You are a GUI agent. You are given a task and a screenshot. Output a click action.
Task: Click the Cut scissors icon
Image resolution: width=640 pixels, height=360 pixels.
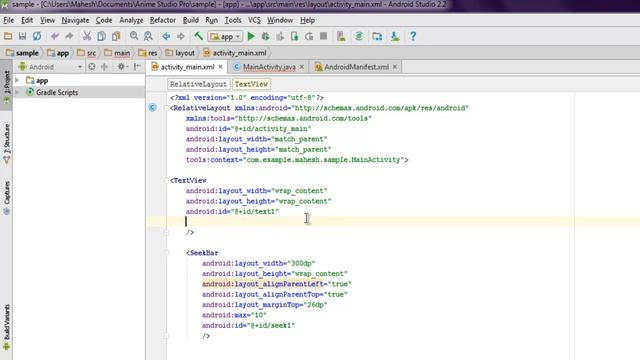click(x=87, y=36)
